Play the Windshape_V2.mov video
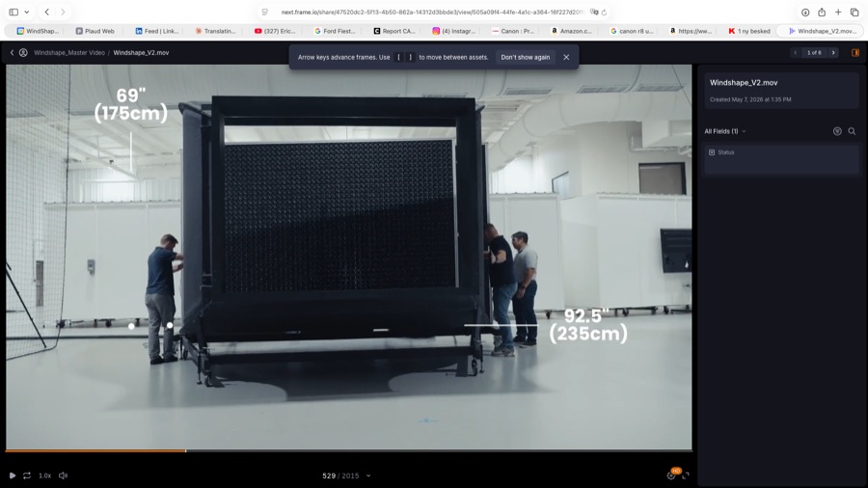868x488 pixels. click(13, 475)
